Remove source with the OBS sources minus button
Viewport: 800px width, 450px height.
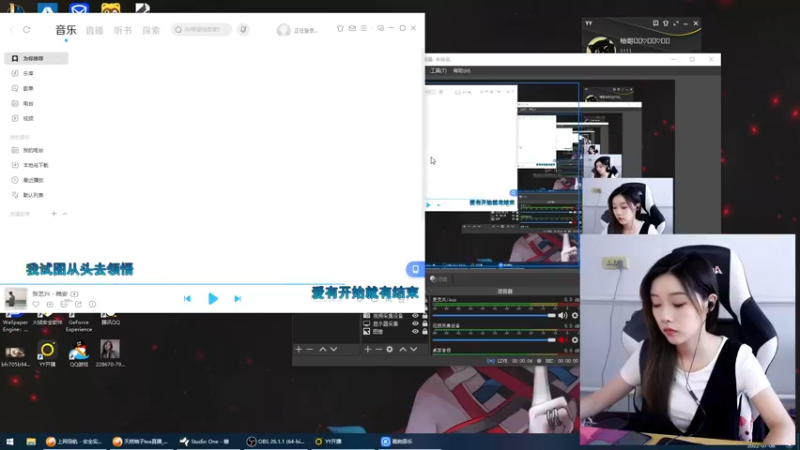(379, 349)
